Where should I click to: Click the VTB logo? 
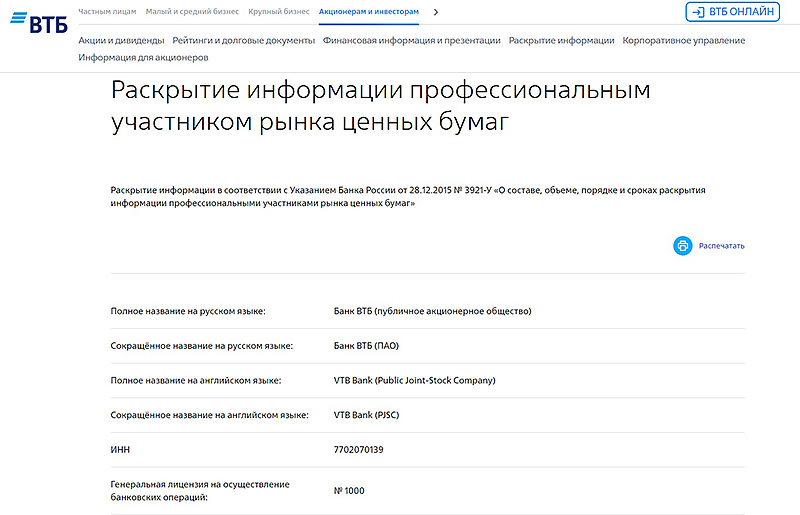39,22
